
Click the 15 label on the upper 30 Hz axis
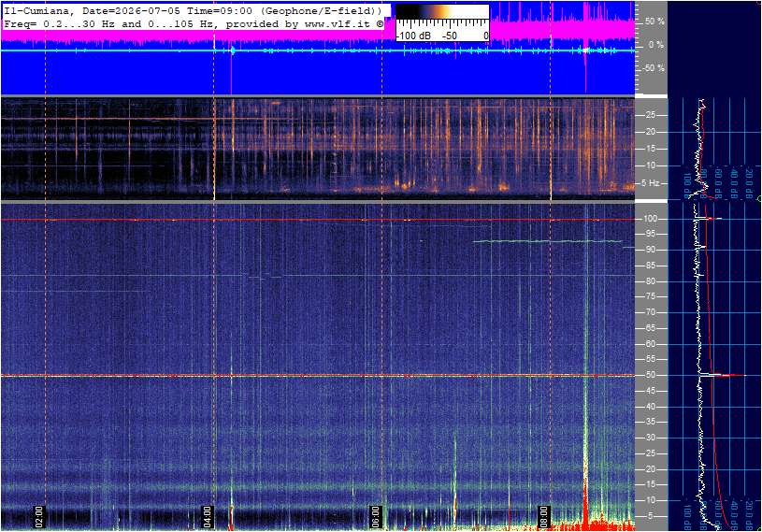(x=651, y=149)
